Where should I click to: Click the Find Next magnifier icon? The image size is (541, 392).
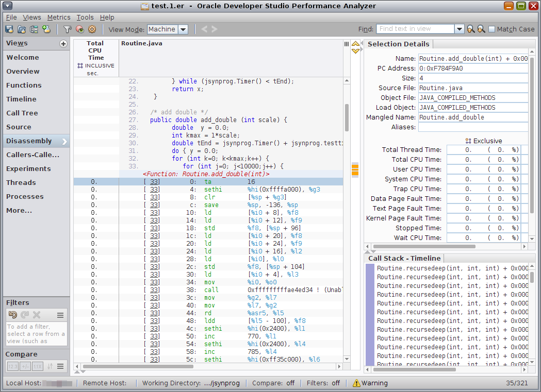pos(481,29)
